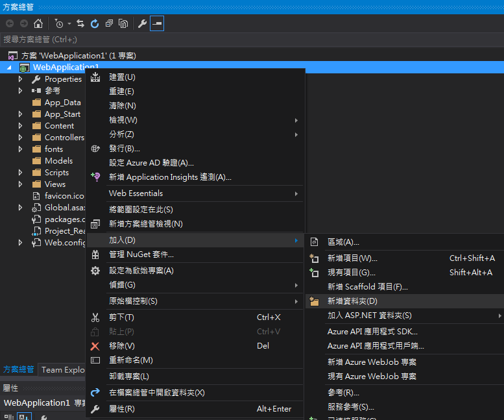Focus the 搜尋方案總管 search field
The image size is (504, 420).
click(x=252, y=40)
